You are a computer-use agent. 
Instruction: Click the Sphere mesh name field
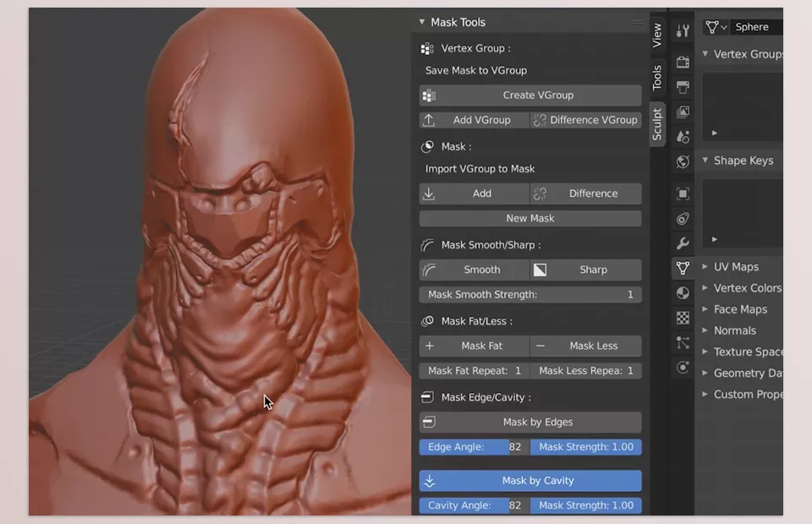pos(757,27)
